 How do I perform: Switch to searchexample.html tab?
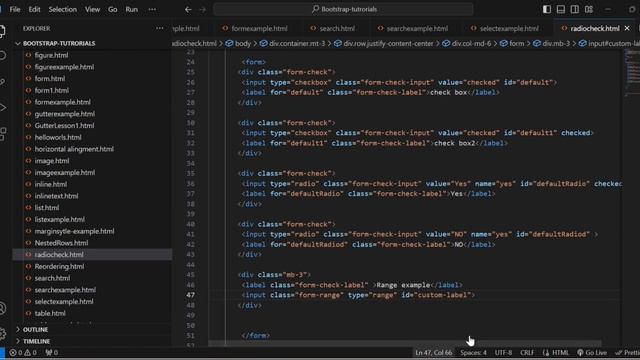pyautogui.click(x=413, y=28)
